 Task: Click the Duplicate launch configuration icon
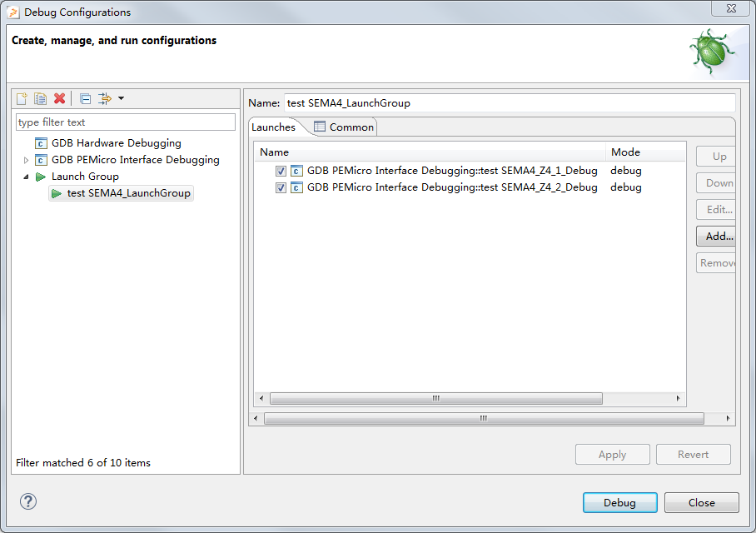41,98
